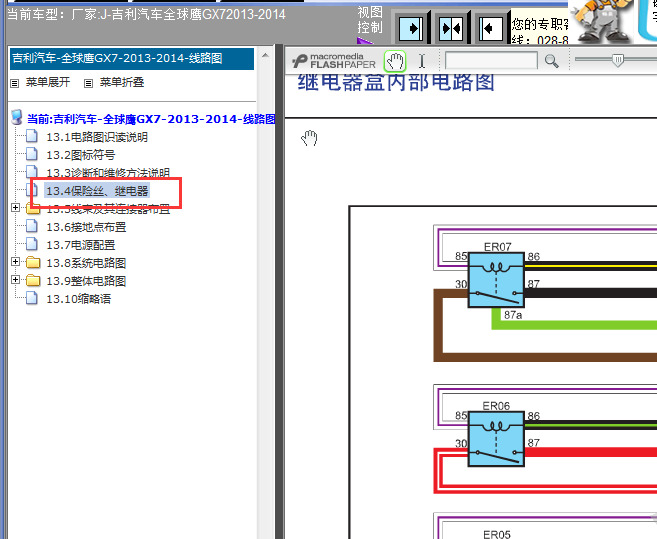Open 13.7电源配置
This screenshot has height=539, width=657.
[80, 245]
